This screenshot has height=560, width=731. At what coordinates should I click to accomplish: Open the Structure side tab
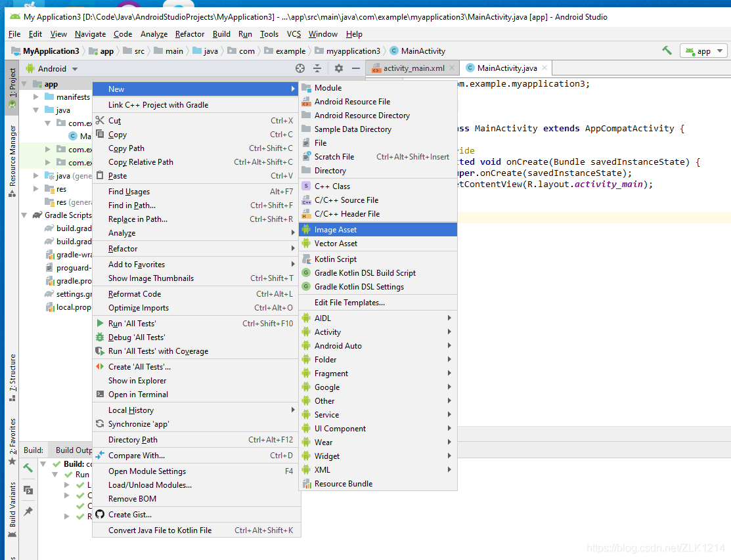tap(12, 377)
